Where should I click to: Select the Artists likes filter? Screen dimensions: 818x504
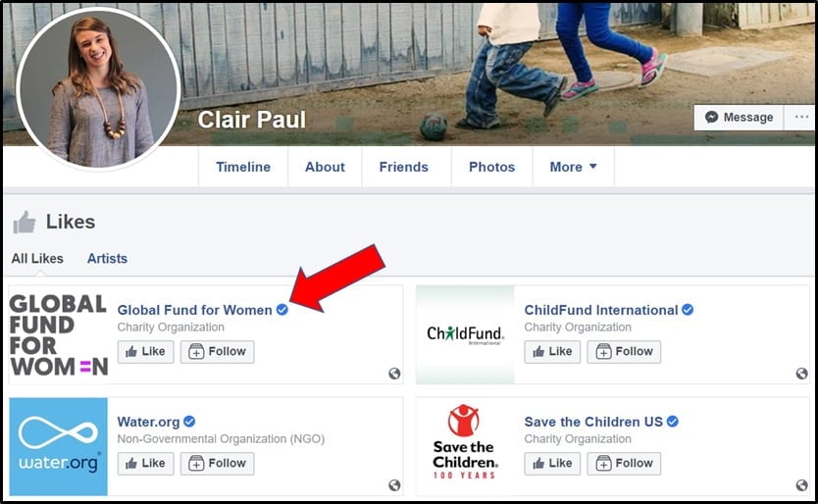[x=107, y=258]
